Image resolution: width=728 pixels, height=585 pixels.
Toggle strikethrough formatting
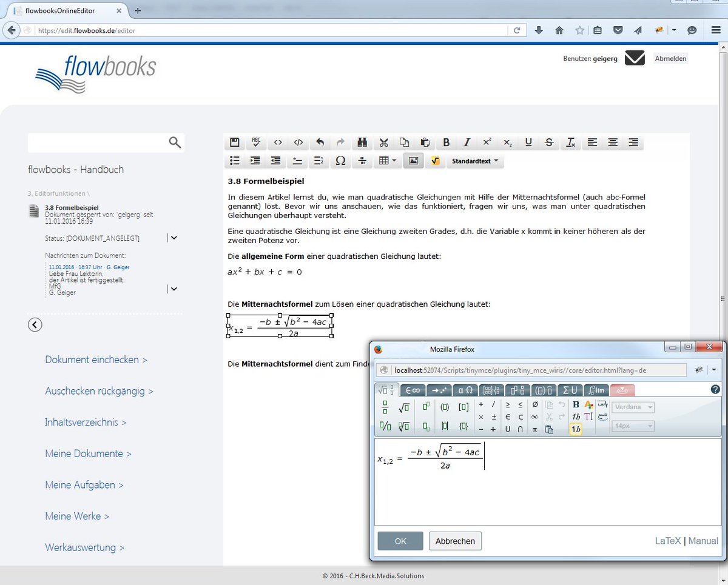click(x=549, y=142)
